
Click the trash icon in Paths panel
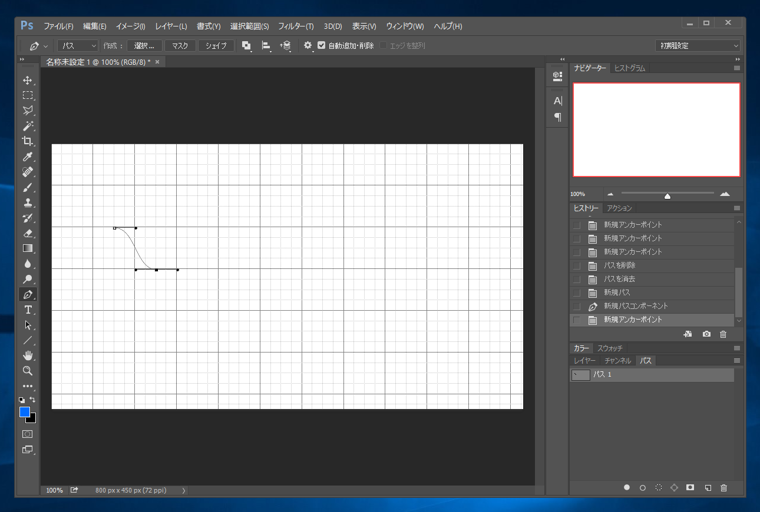(x=724, y=488)
